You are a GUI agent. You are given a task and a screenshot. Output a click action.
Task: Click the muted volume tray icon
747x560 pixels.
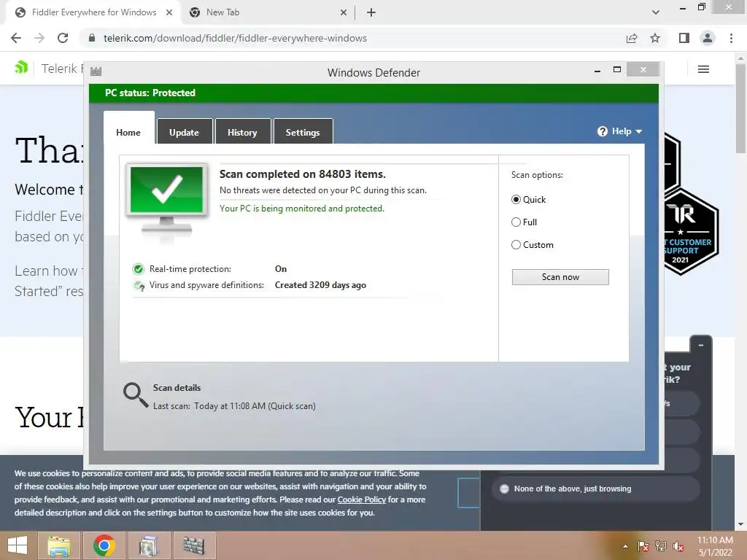(678, 546)
